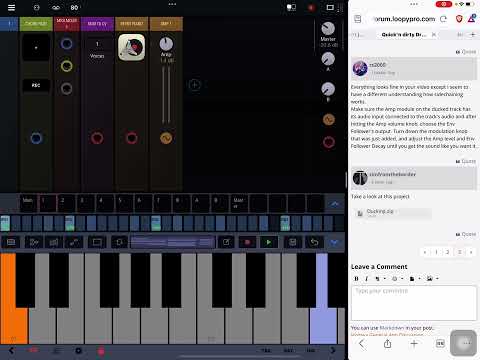Toggle the REC button in the green track
Screen dimensions: 480x360
(x=36, y=85)
